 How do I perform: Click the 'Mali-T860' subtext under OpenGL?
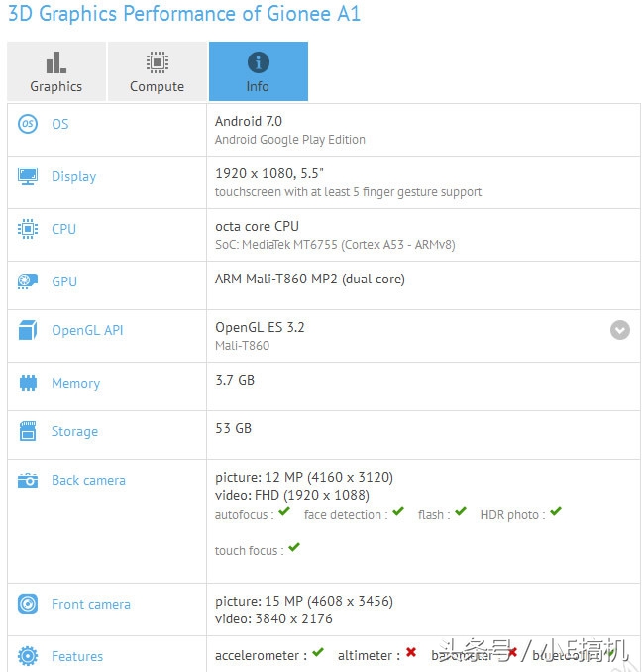[243, 346]
